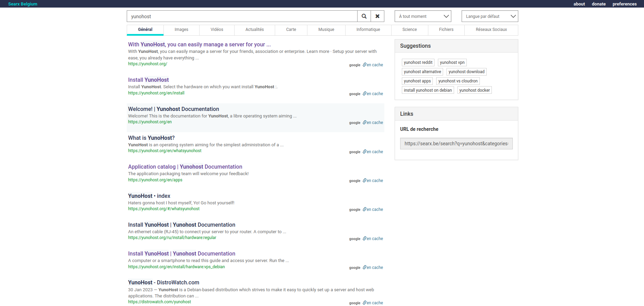Image resolution: width=644 pixels, height=306 pixels.
Task: Click the yunohost search input field
Action: tap(242, 16)
